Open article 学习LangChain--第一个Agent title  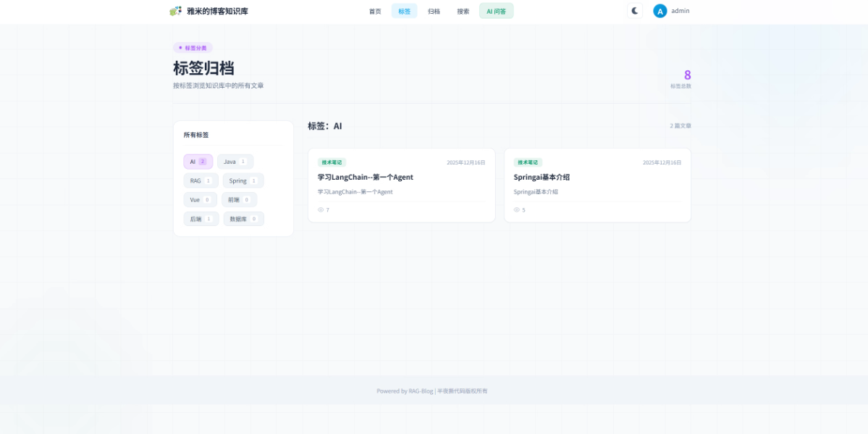tap(366, 178)
